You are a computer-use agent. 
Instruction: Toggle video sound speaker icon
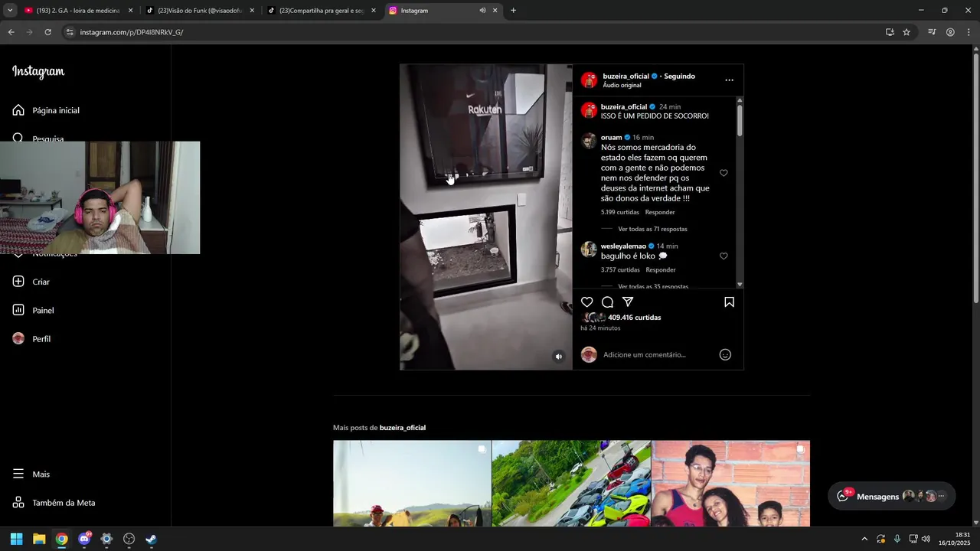point(559,356)
